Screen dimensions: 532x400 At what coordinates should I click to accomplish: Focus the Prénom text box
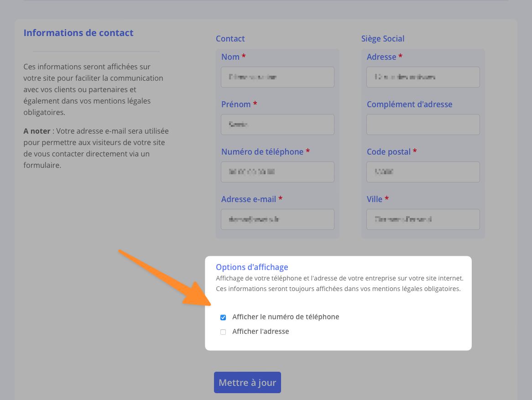coord(277,125)
